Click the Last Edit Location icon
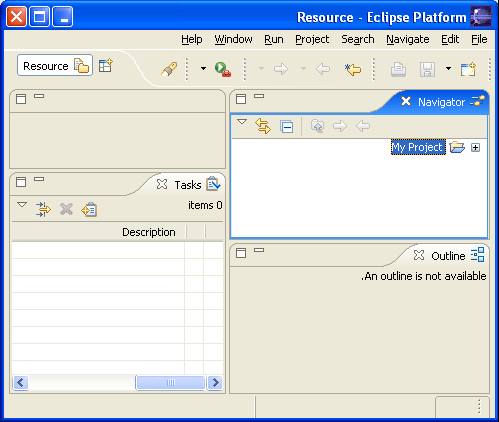The width and height of the screenshot is (499, 422). tap(353, 69)
